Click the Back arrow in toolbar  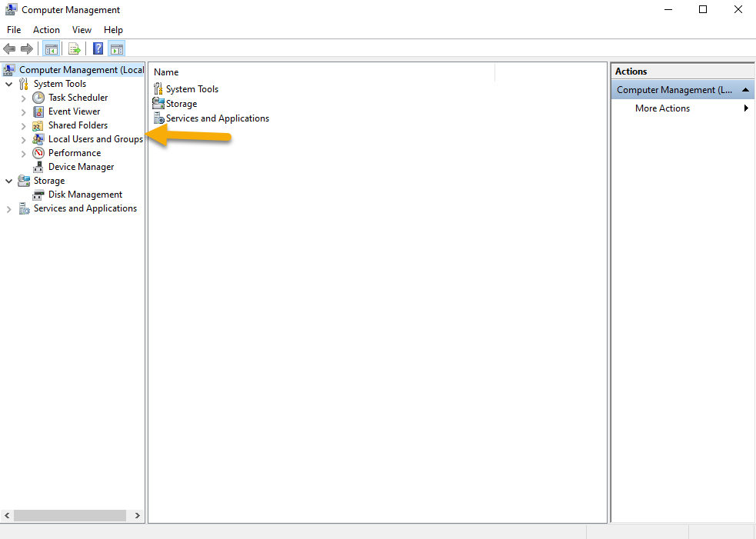coord(10,49)
